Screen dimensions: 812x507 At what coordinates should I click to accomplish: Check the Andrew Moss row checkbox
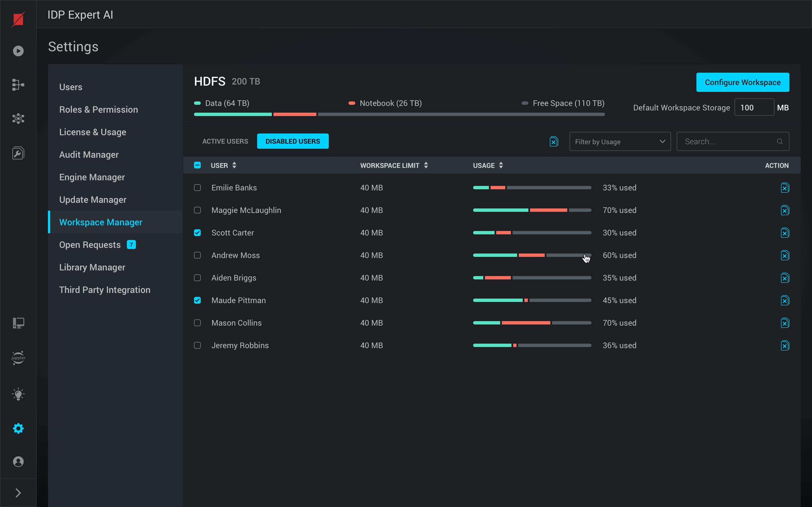click(x=197, y=255)
